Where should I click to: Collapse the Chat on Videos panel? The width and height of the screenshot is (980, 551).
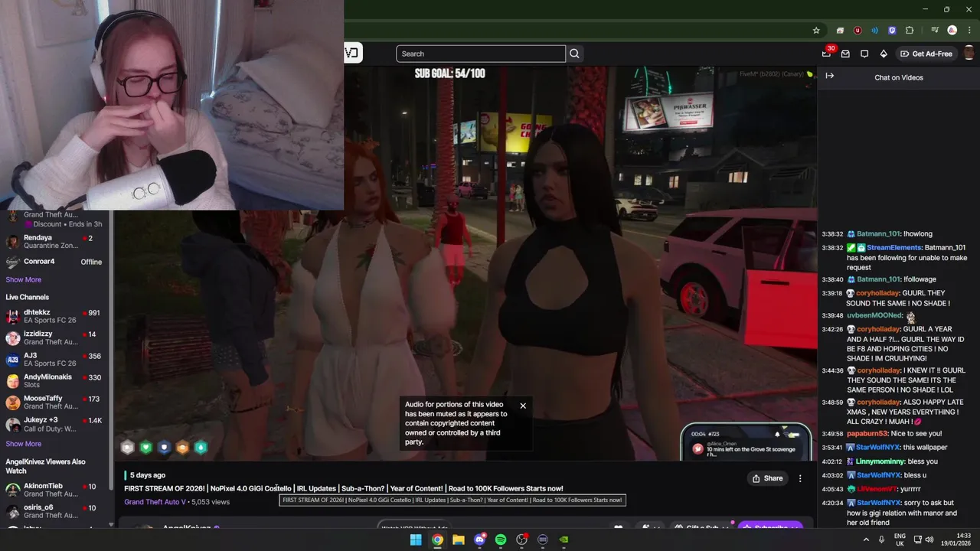(829, 76)
